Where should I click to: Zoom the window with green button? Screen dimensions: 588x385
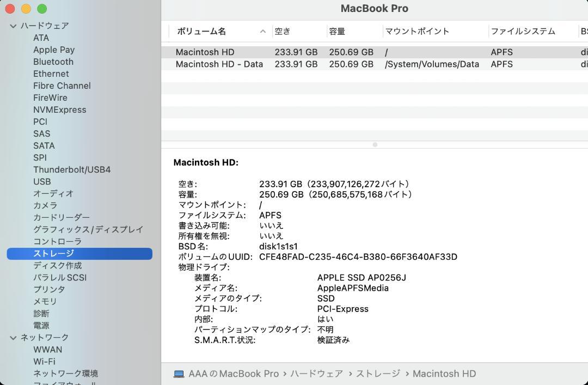pos(42,9)
